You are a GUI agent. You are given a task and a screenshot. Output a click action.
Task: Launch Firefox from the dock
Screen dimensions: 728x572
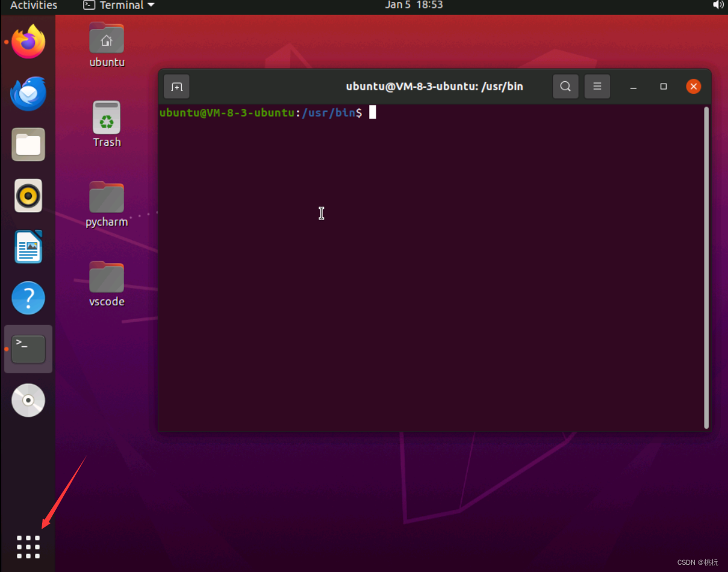point(28,42)
